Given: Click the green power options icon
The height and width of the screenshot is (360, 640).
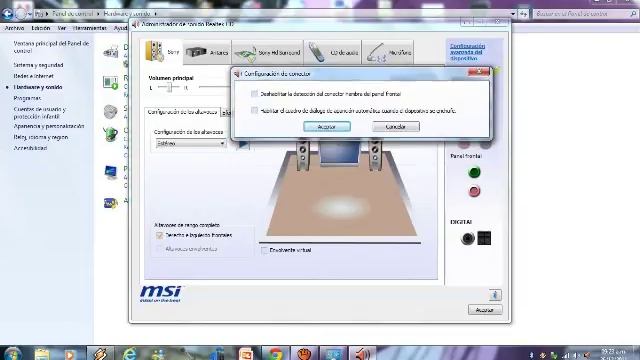Looking at the screenshot, I should (x=111, y=134).
